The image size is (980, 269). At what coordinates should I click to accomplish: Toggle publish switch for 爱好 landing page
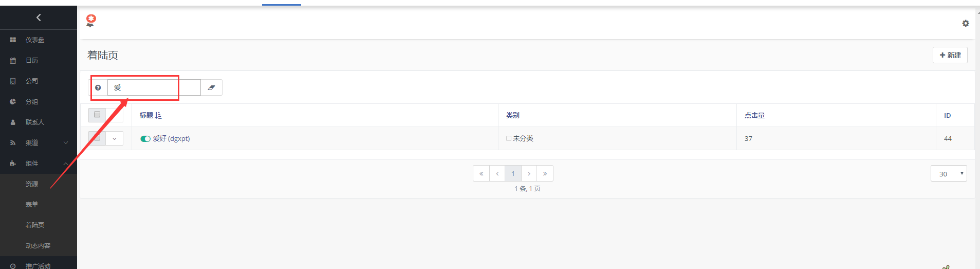point(145,139)
